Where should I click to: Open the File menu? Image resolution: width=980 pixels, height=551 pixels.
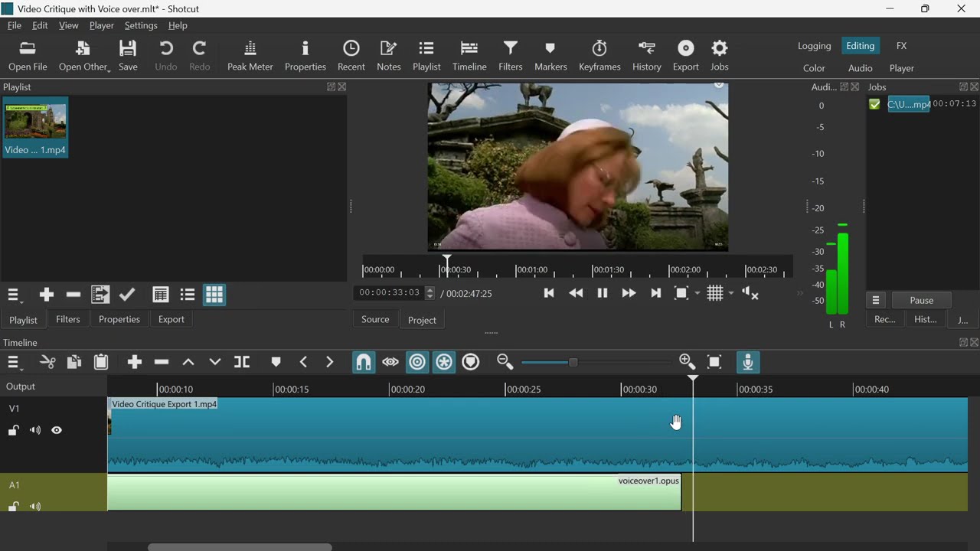coord(15,25)
